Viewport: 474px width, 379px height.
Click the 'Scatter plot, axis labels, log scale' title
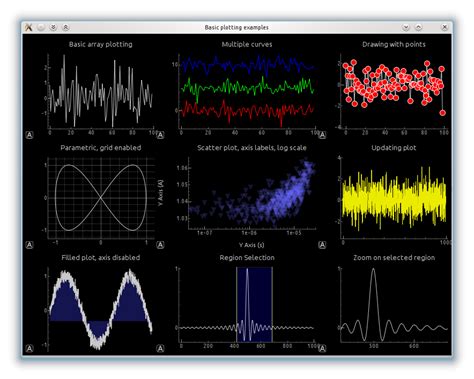[x=252, y=147]
